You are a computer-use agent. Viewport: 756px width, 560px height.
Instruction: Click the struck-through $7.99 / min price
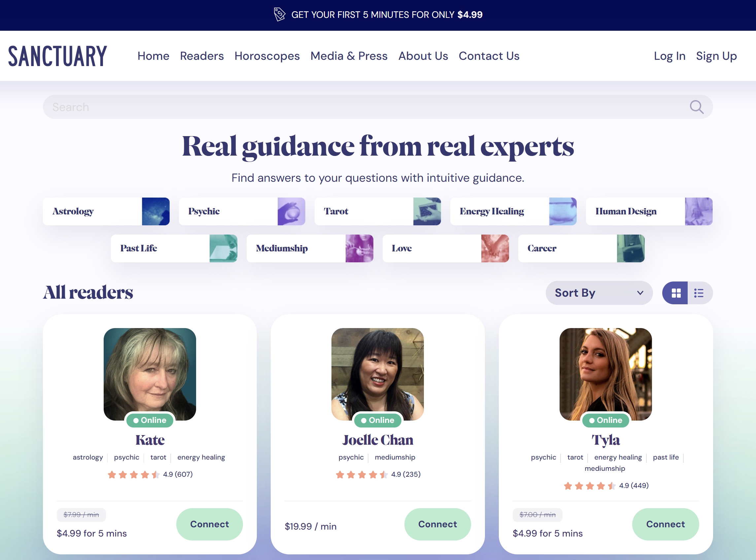[x=81, y=515]
